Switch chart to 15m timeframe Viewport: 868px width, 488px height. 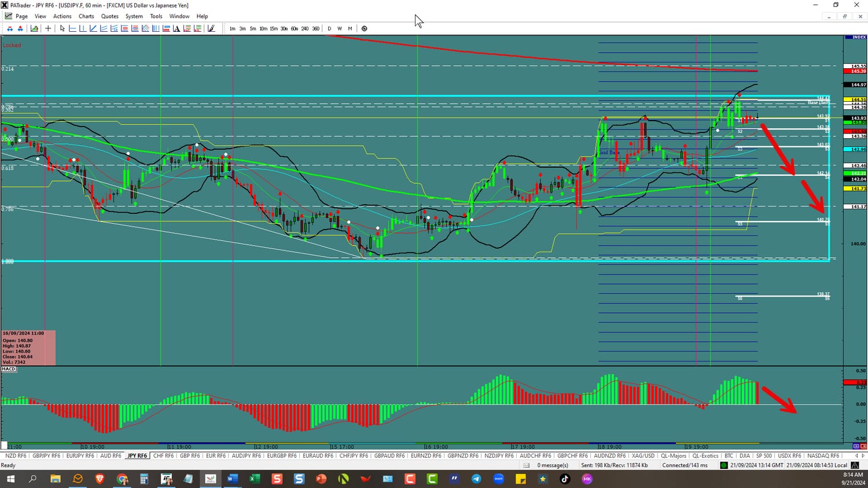click(x=273, y=28)
